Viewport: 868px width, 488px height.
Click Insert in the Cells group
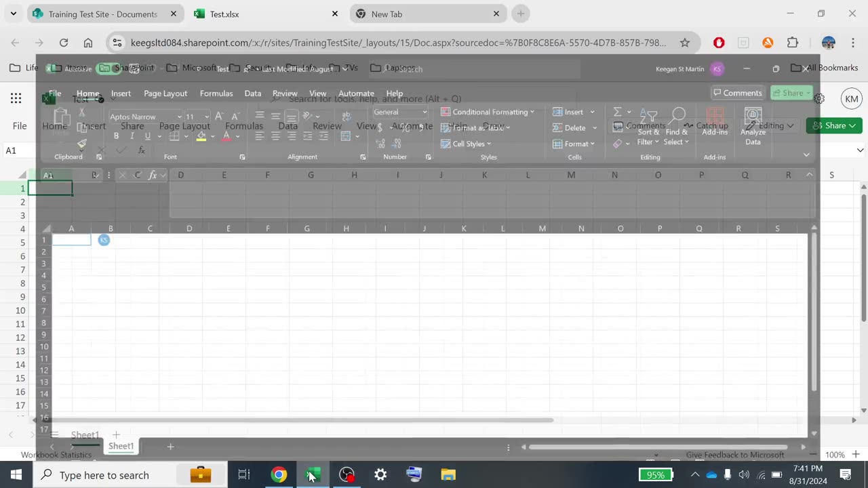pos(573,112)
